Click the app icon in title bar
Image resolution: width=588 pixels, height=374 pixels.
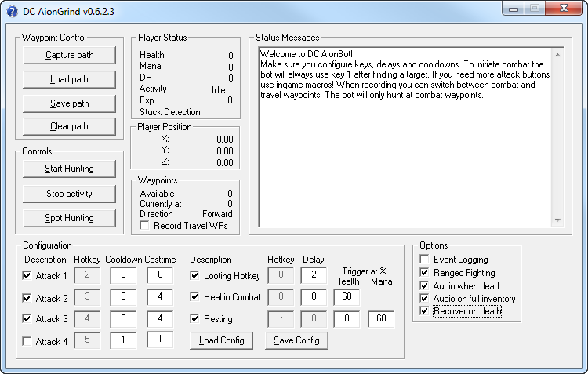click(x=12, y=12)
